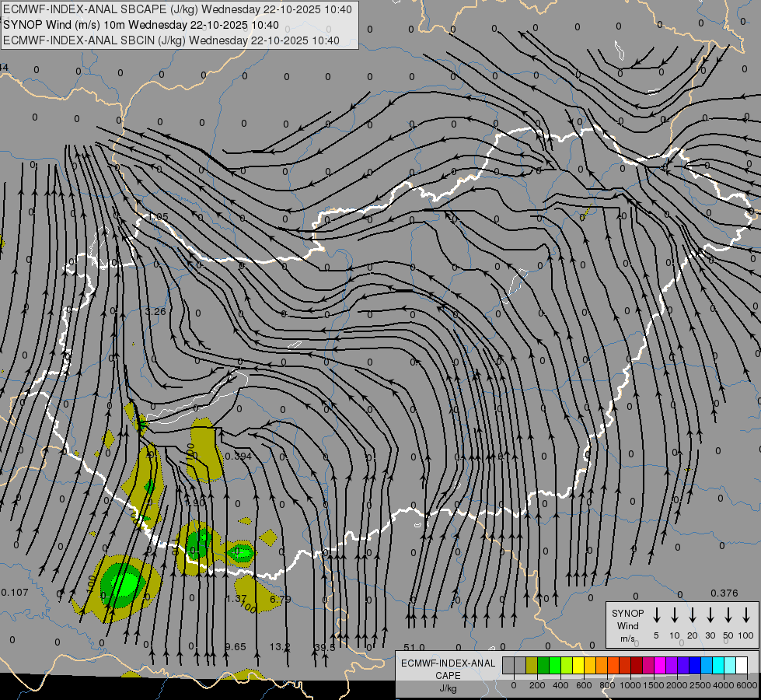Select the dark green CAPE legend swatch
Screen dimensions: 761x700
pos(543,665)
